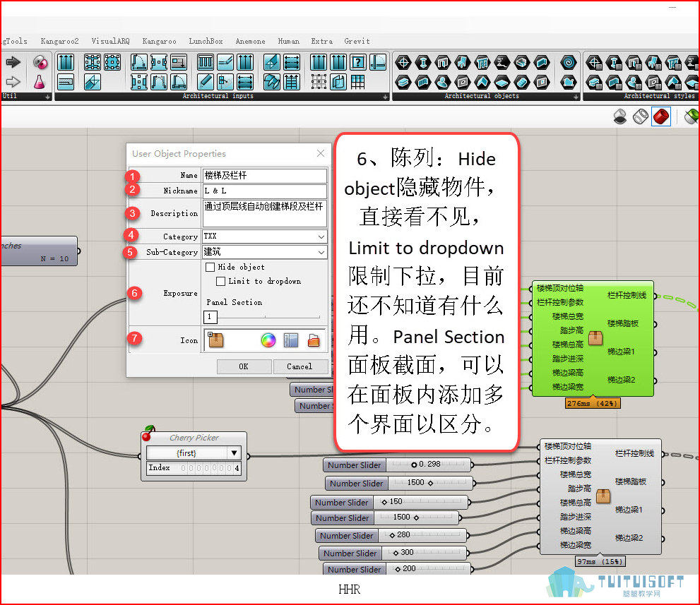This screenshot has height=605, width=700.
Task: Click the image panel icon in Icon row
Action: click(291, 340)
